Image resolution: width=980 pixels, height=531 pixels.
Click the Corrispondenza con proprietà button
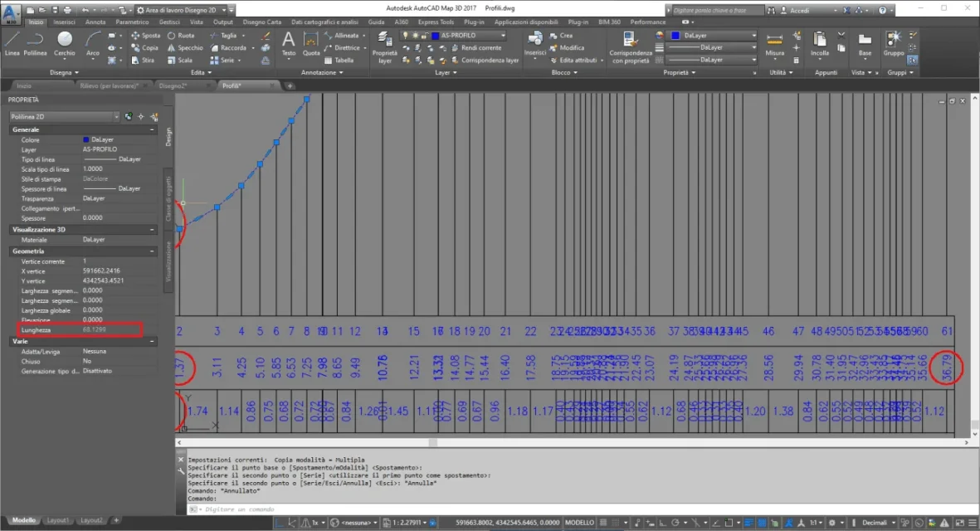tap(630, 46)
